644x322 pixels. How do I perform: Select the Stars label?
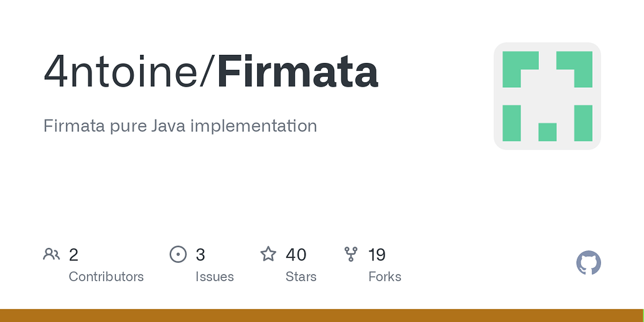coord(301,277)
